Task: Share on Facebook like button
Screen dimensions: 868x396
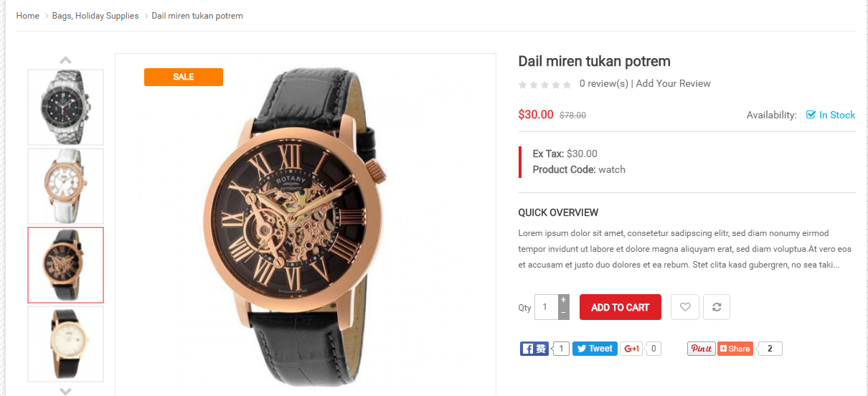Action: (x=534, y=349)
